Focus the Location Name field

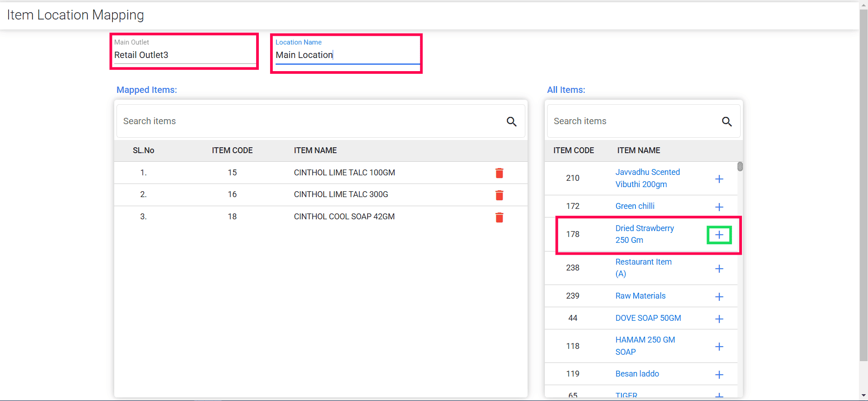point(347,55)
